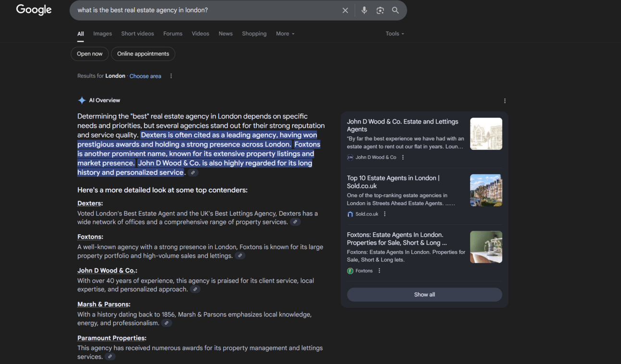
Task: Open the John D Wood building sketch thumbnail
Action: pos(486,133)
